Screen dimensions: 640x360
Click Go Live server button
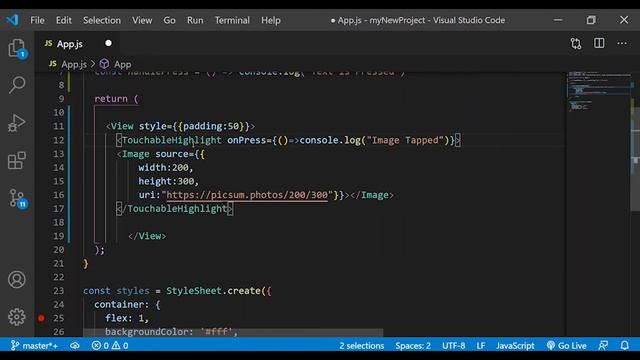click(x=567, y=346)
